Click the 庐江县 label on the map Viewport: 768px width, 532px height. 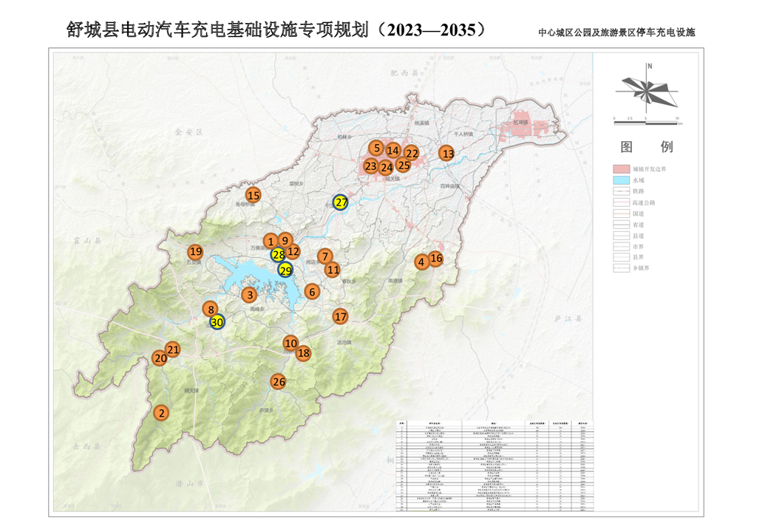[x=568, y=318]
